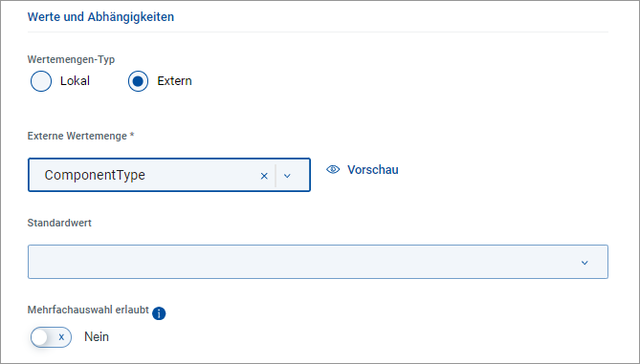Click the Wertemengen-Typ group label

point(71,59)
